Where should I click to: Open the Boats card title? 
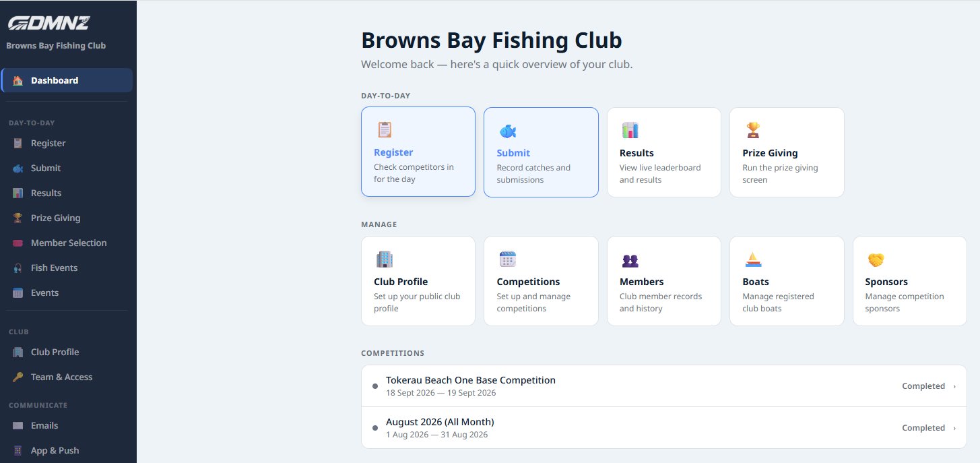[756, 282]
